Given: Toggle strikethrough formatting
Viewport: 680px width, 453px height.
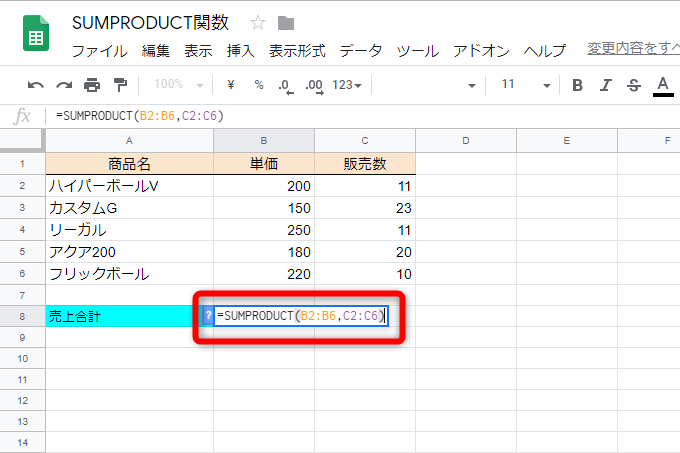Looking at the screenshot, I should click(x=634, y=85).
